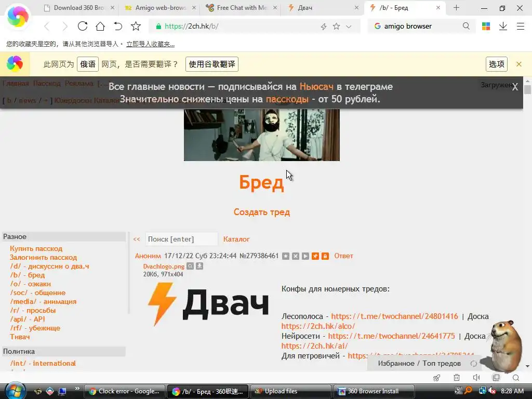Image resolution: width=532 pixels, height=399 pixels.
Task: Hide thread with the X icon
Action: (296, 256)
